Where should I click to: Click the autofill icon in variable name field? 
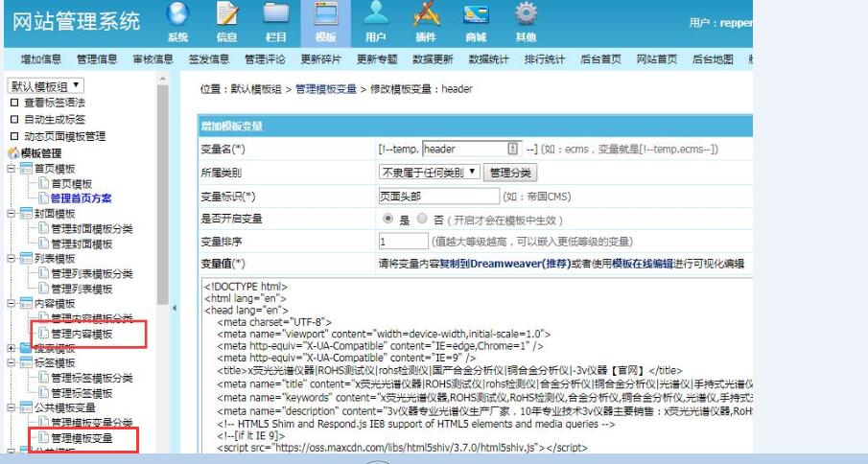pyautogui.click(x=512, y=149)
